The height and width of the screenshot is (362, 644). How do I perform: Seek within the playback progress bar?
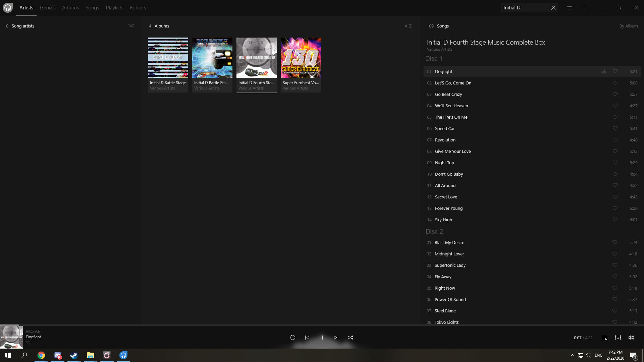click(x=322, y=349)
